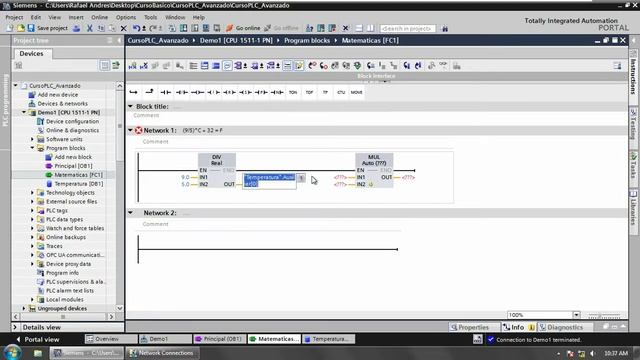
Task: Select Principal [OB1] block in tree
Action: point(73,166)
